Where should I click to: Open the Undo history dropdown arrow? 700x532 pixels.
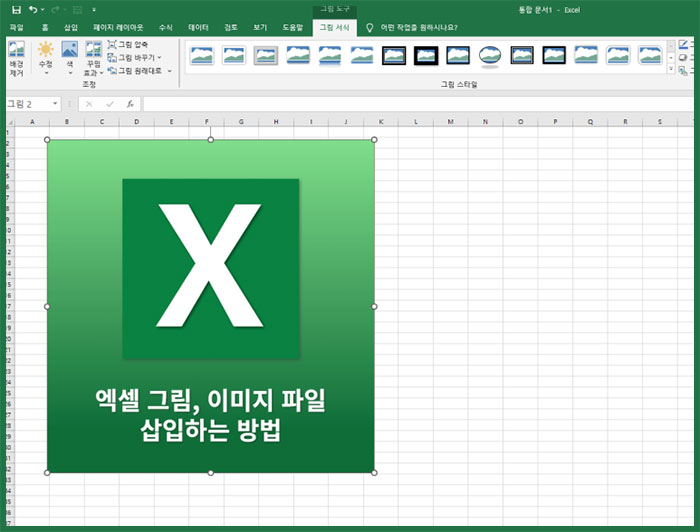tap(42, 9)
